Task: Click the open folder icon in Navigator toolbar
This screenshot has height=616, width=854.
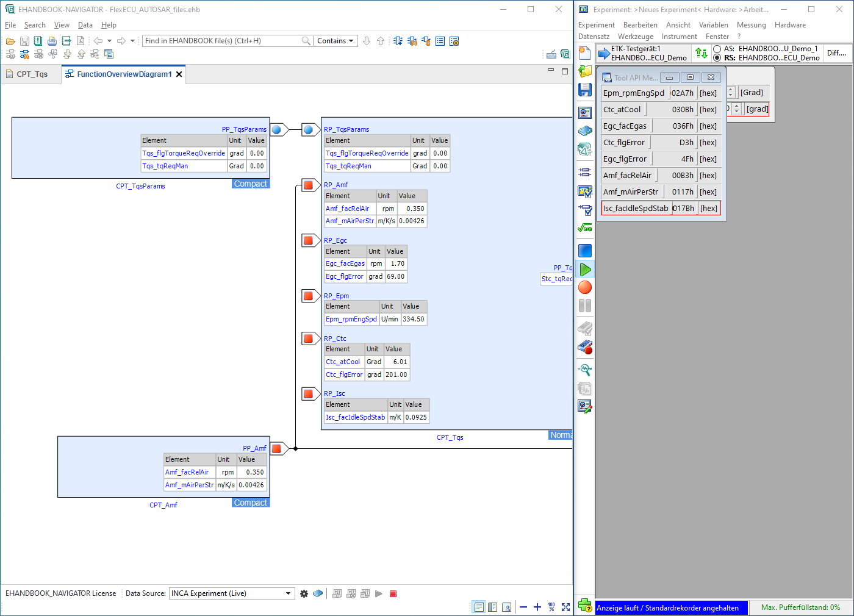Action: [10, 41]
